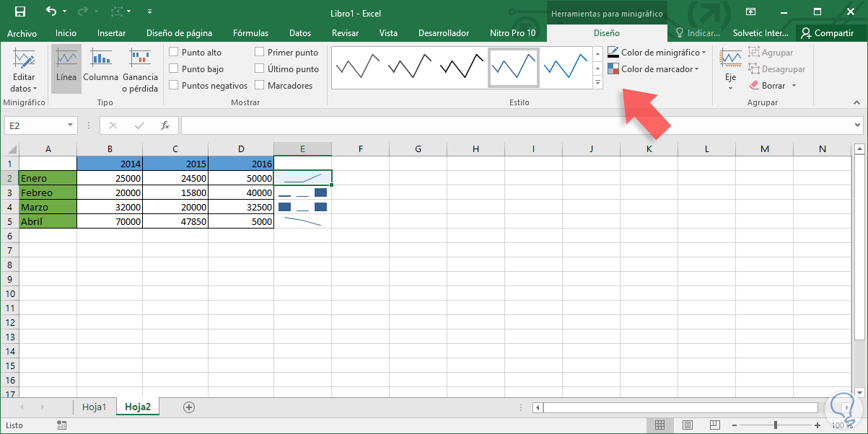The image size is (868, 434).
Task: Open the Insertar ribbon tab
Action: [x=111, y=33]
